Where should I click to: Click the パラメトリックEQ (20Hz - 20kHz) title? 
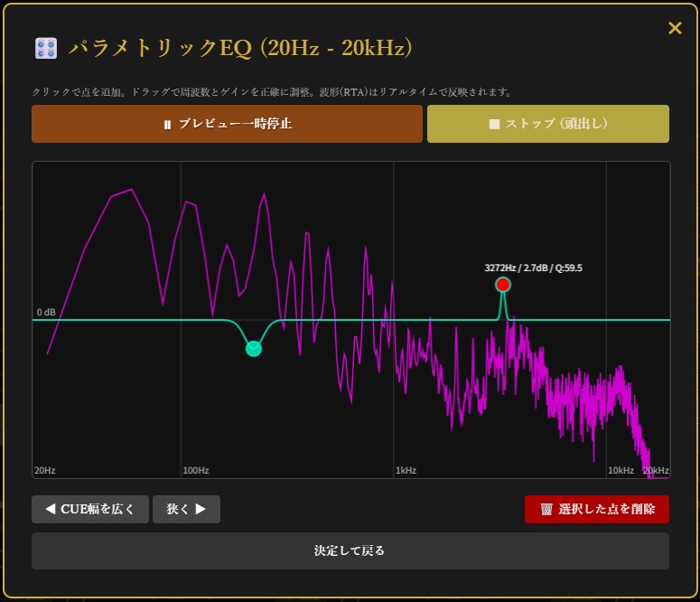(x=240, y=48)
